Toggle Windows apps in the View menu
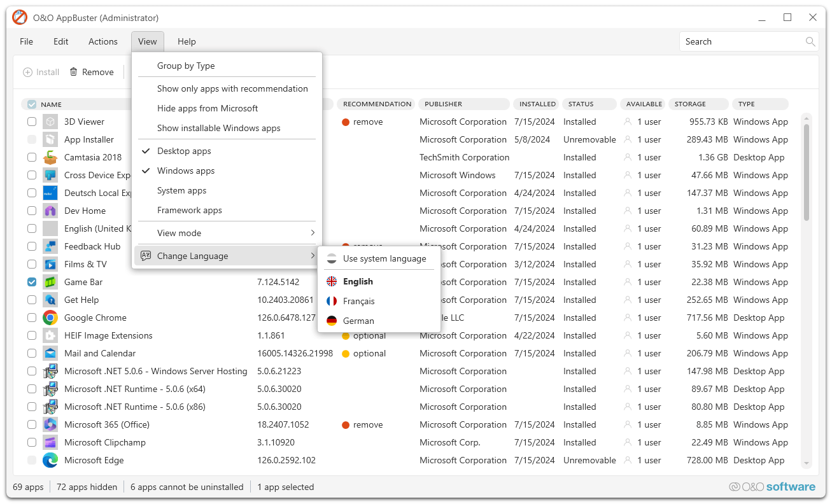Image resolution: width=832 pixels, height=504 pixels. pos(227,171)
